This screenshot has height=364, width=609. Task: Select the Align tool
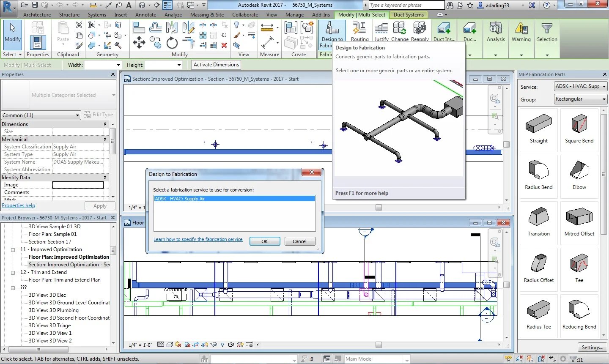139,27
